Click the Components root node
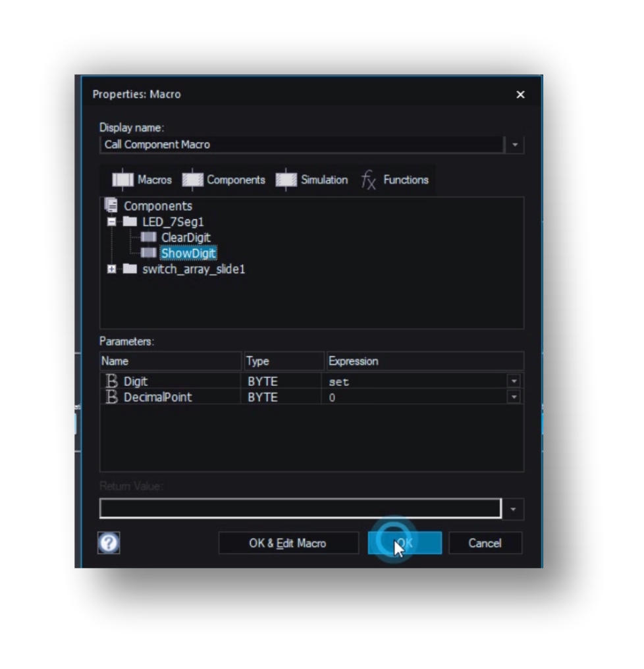Image resolution: width=644 pixels, height=669 pixels. coord(158,206)
